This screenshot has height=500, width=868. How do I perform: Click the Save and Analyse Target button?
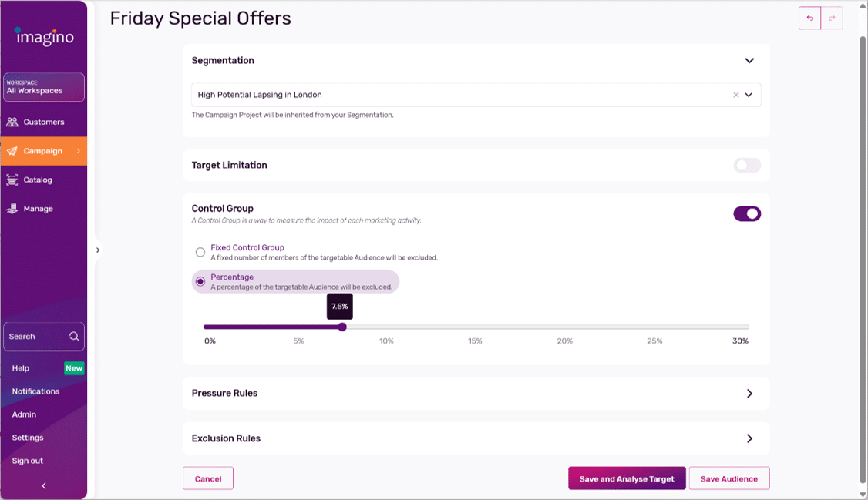[x=626, y=478]
